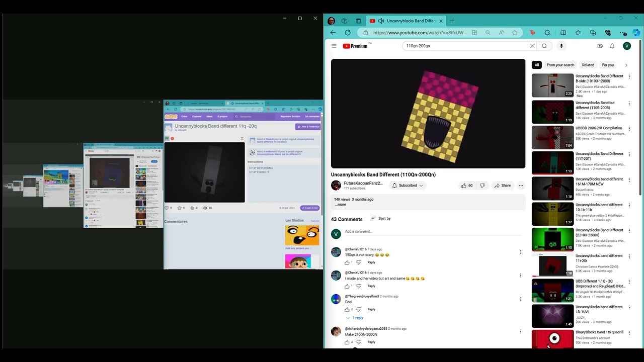Open Edge split screen icon
Screen dimensions: 644x362
click(563, 33)
